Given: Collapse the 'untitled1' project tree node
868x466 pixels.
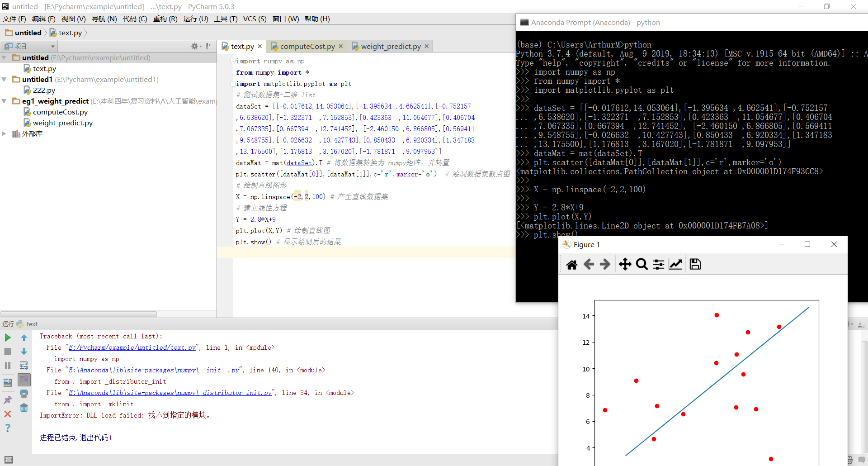Looking at the screenshot, I should click(4, 80).
